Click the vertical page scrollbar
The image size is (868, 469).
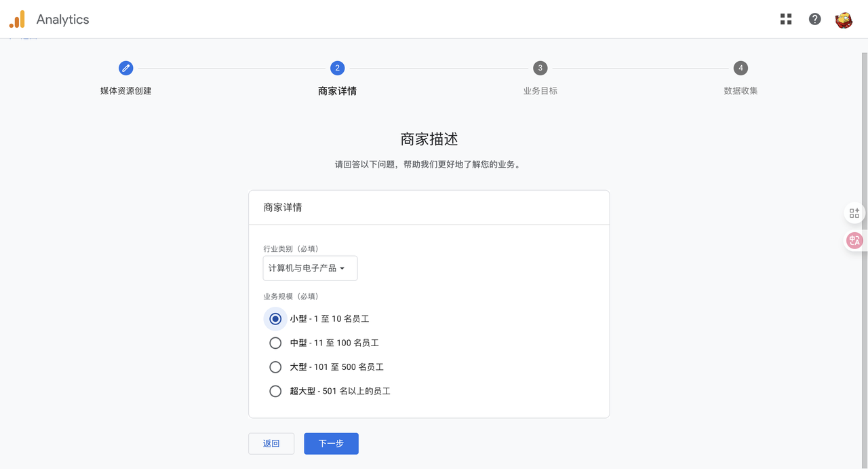[864, 258]
